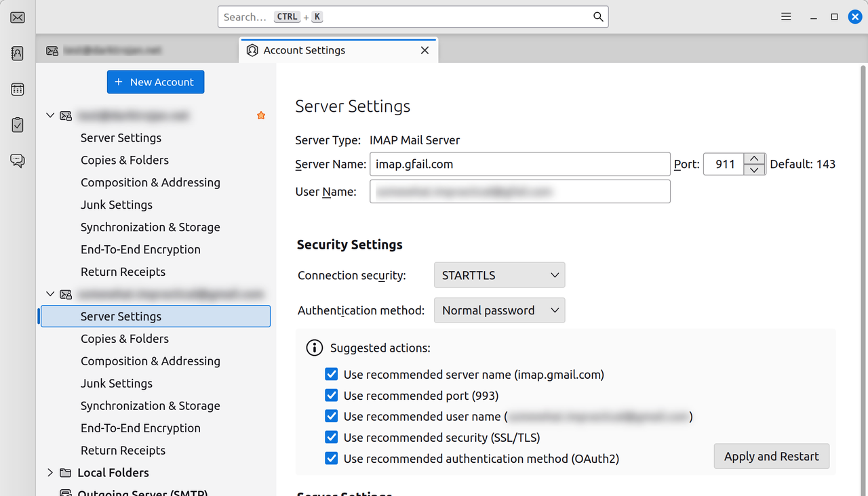This screenshot has height=496, width=868.
Task: Click the search magnifier icon
Action: point(598,17)
